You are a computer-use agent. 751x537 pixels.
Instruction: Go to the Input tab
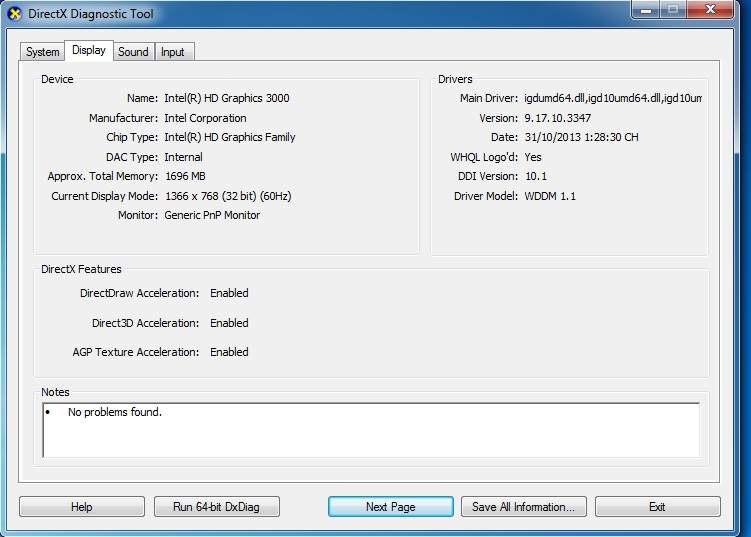pyautogui.click(x=173, y=52)
